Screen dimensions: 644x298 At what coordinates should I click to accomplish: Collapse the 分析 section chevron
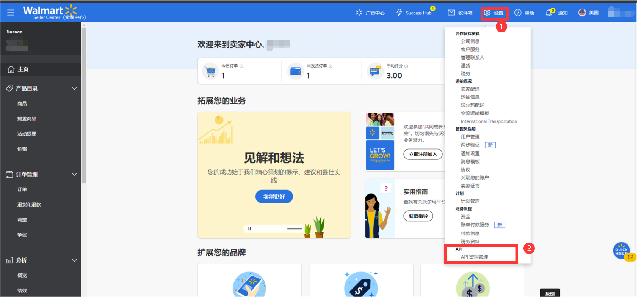click(74, 260)
